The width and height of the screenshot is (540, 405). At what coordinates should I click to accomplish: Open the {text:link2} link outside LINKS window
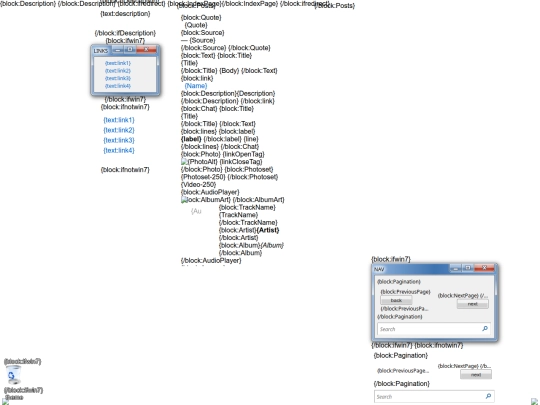[119, 130]
